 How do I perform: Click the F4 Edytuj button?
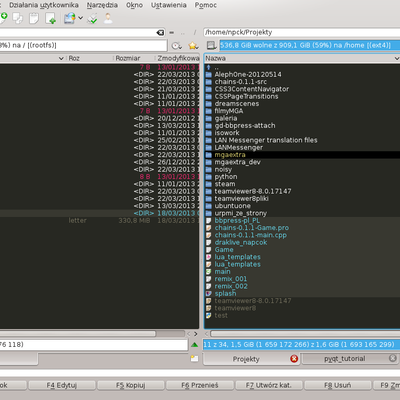point(62,385)
